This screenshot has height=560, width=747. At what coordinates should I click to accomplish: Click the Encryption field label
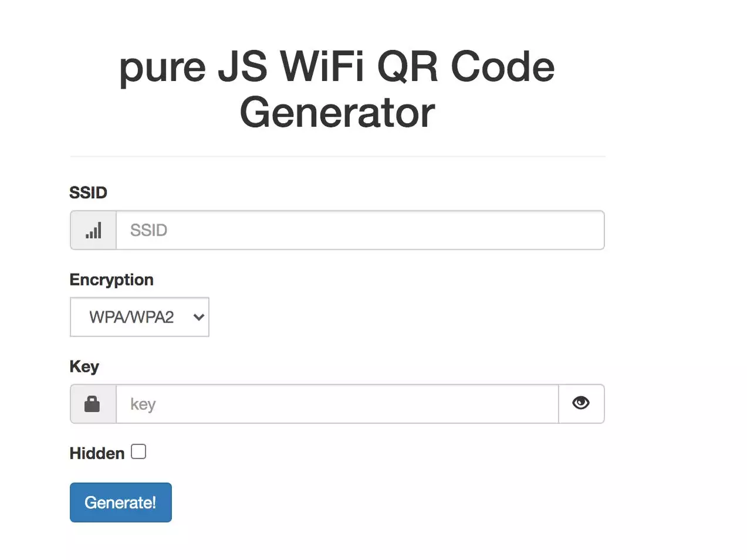coord(111,280)
